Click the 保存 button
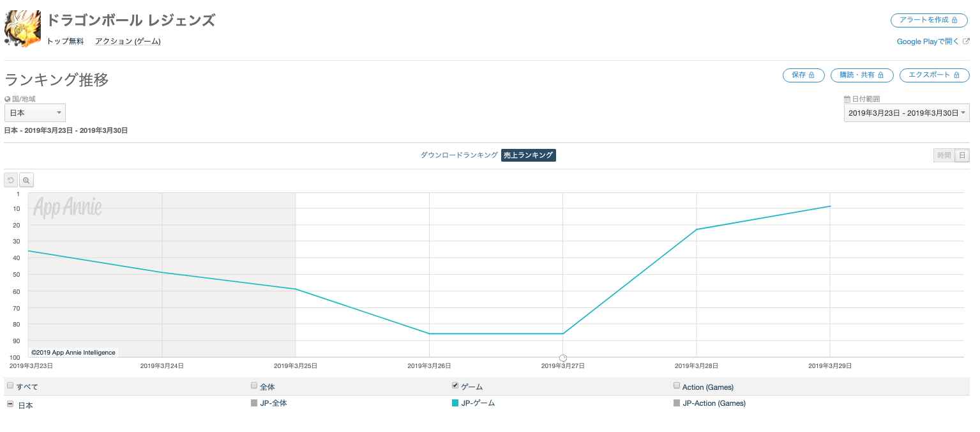This screenshot has height=432, width=980. [x=803, y=75]
